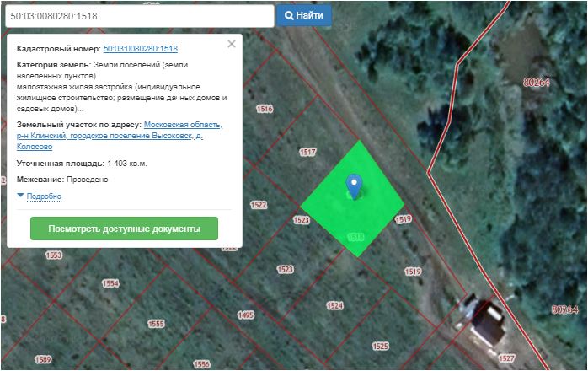
Task: Open the Московская область address link
Action: point(183,125)
